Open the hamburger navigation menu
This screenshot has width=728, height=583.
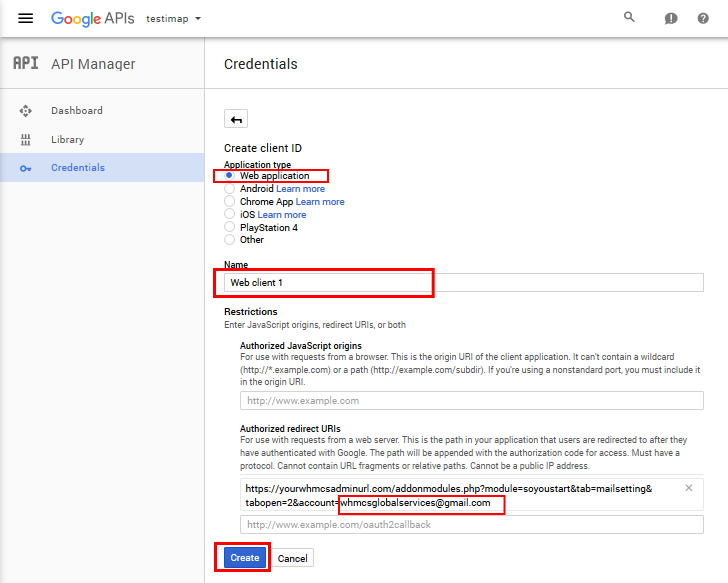tap(26, 18)
